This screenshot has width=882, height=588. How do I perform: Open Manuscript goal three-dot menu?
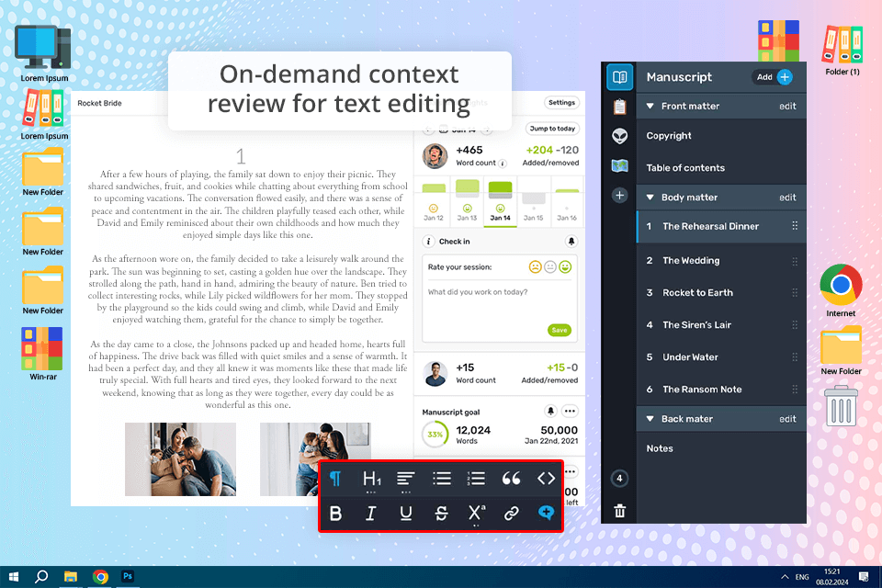click(570, 411)
